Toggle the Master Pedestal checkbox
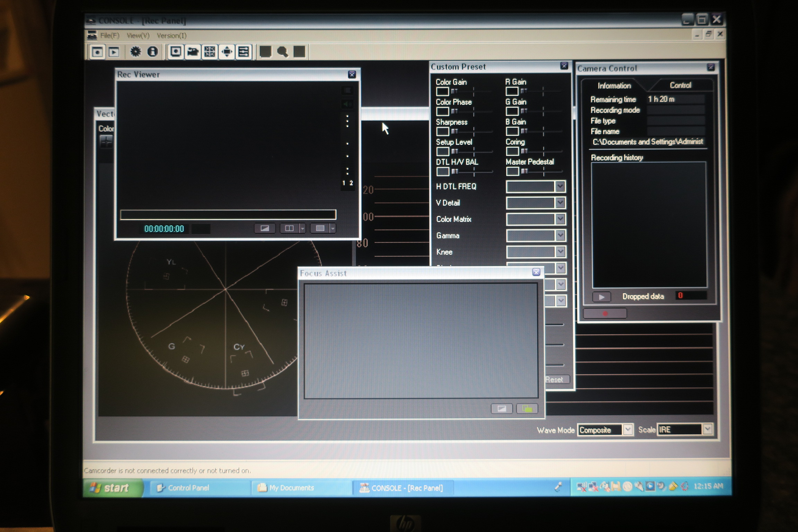Screen dimensions: 798x532 click(x=512, y=171)
